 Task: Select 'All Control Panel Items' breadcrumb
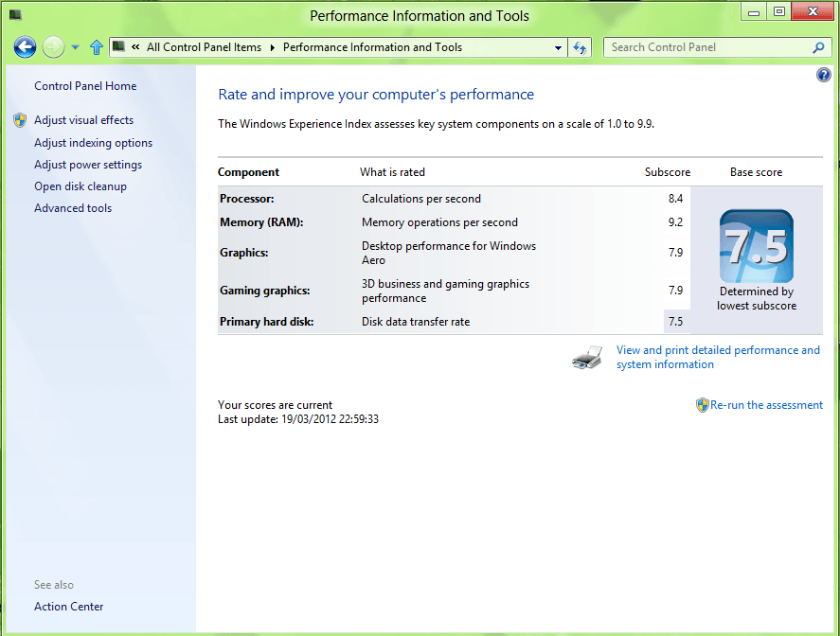click(x=205, y=47)
